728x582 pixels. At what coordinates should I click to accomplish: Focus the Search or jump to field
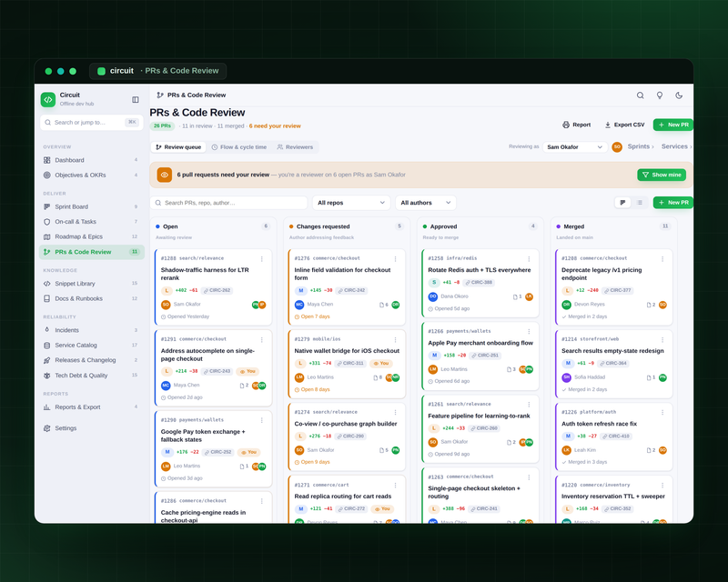[92, 123]
